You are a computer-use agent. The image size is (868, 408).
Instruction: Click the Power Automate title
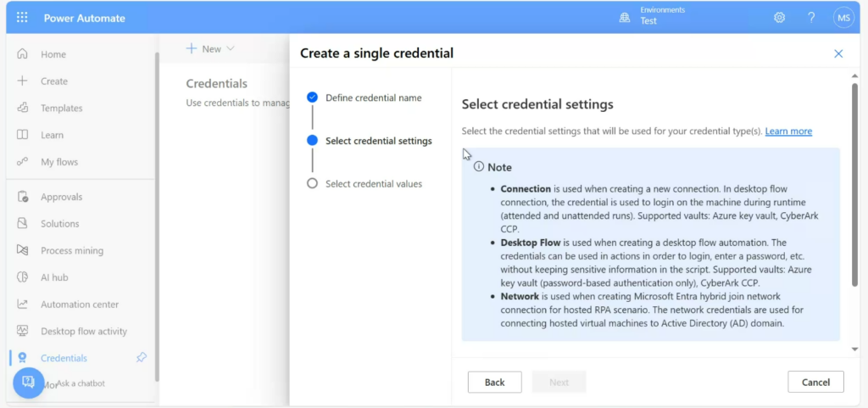(85, 19)
